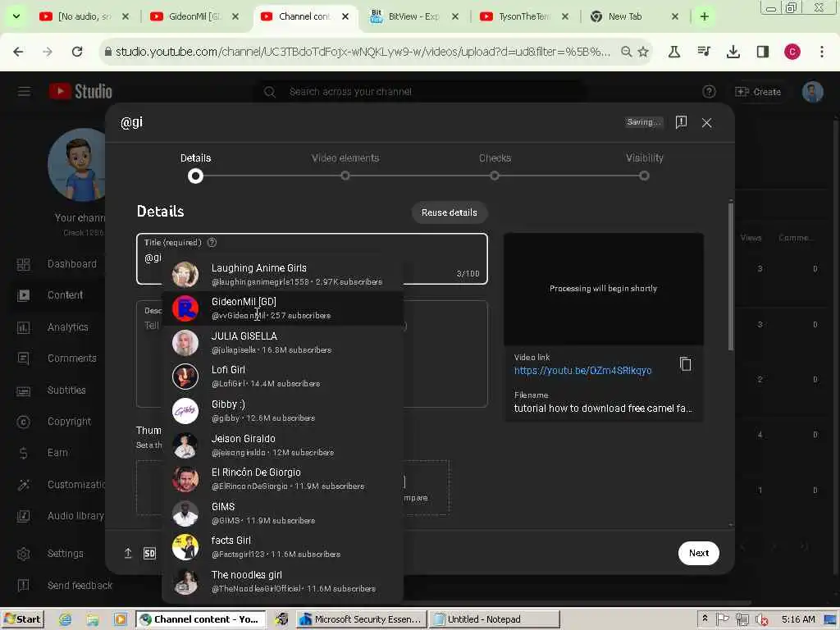Viewport: 840px width, 630px height.
Task: Click the upload dialog vertical scrollbar
Action: [731, 277]
